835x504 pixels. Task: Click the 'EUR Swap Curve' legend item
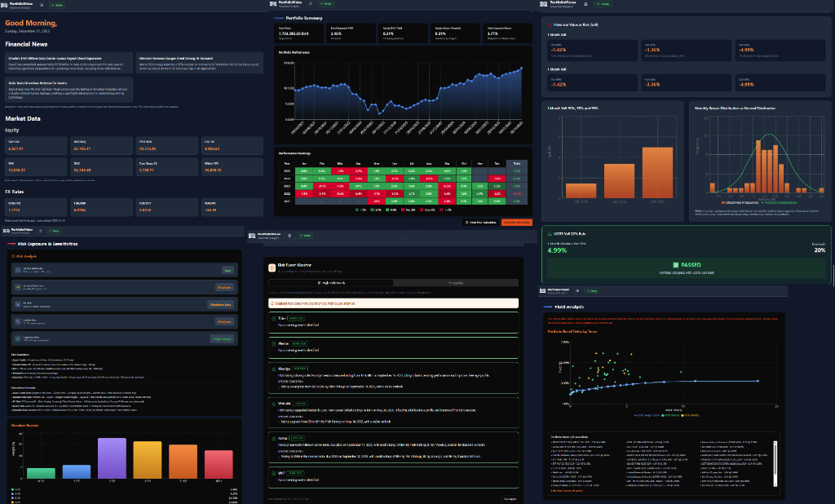click(647, 415)
